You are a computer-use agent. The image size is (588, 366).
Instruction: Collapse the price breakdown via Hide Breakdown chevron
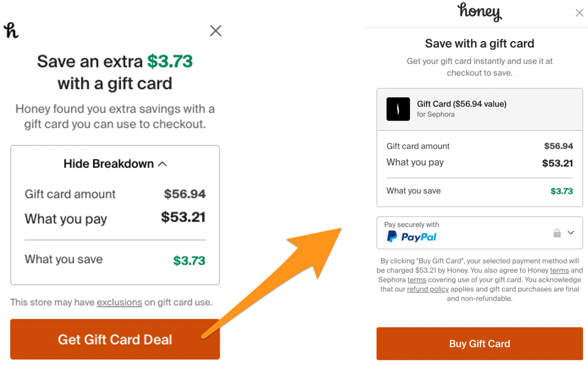coord(162,163)
